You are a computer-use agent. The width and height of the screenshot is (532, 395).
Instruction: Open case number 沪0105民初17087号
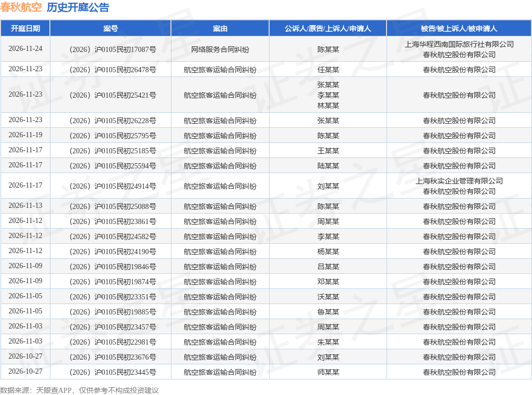113,49
